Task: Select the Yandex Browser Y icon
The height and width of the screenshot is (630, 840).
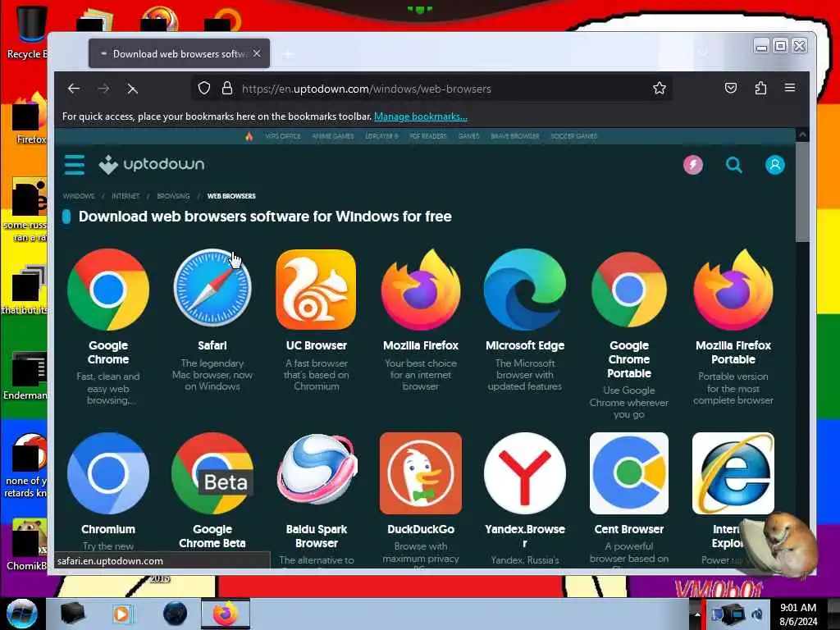Action: (x=524, y=473)
